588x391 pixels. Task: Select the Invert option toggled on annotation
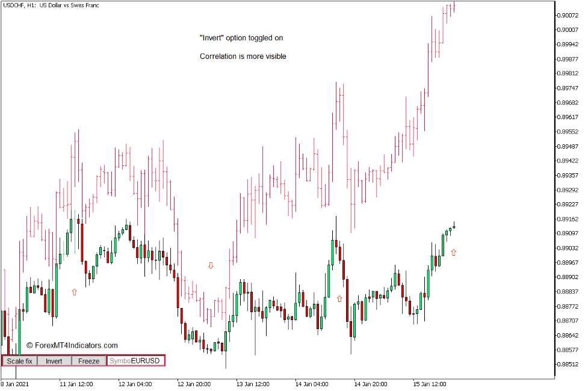[x=241, y=37]
